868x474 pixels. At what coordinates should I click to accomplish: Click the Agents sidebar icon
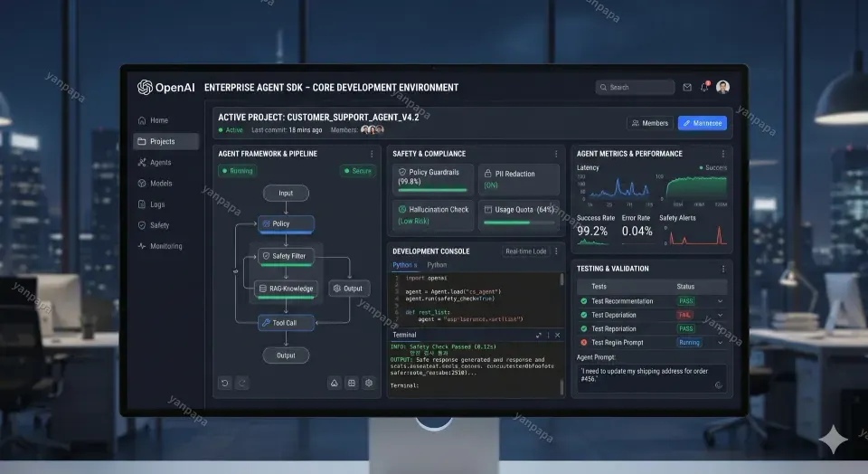click(x=142, y=162)
